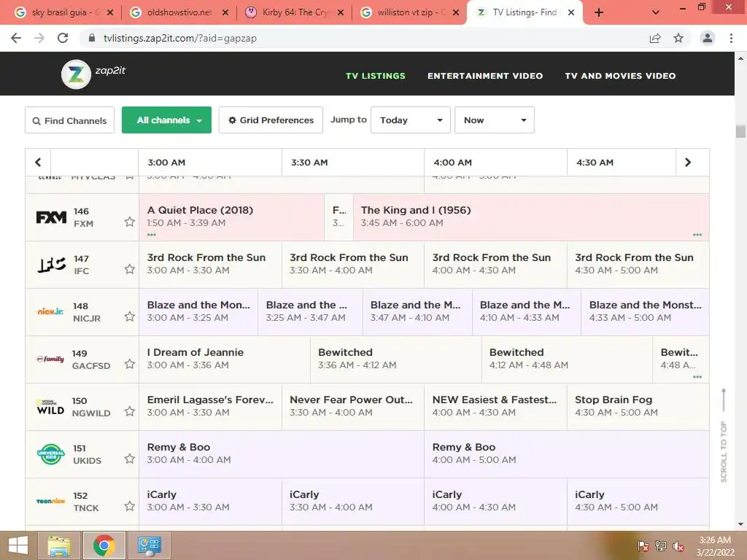Favorite the NGWILD channel star

click(x=130, y=411)
